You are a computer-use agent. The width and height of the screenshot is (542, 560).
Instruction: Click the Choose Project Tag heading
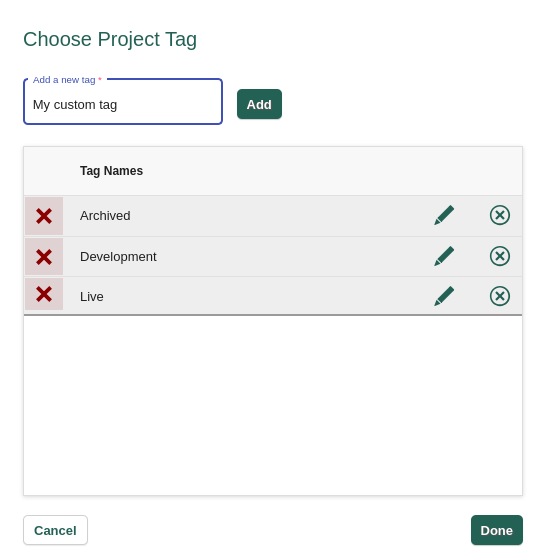click(x=110, y=39)
